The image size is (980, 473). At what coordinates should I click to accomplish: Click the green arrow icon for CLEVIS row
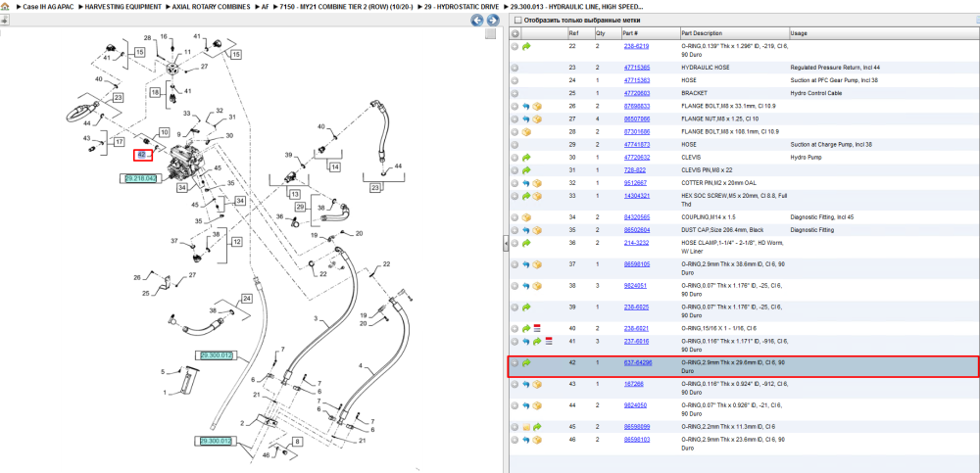click(x=526, y=158)
